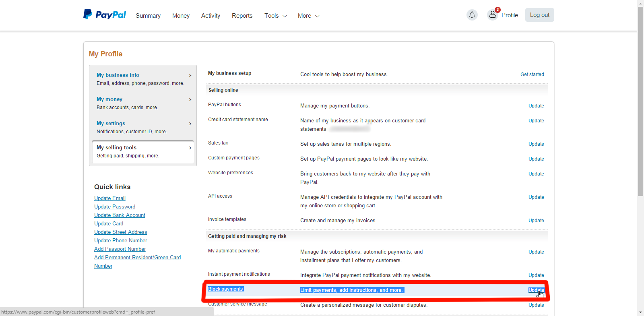Click chevron next to My settings
The height and width of the screenshot is (316, 644).
(x=190, y=124)
